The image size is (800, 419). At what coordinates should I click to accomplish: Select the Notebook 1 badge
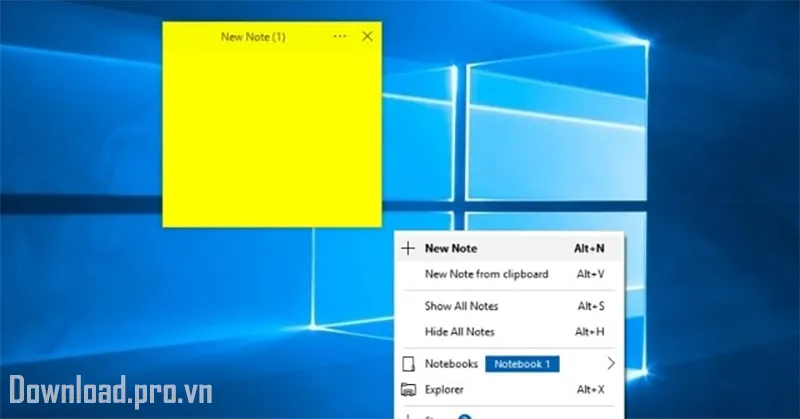click(522, 364)
